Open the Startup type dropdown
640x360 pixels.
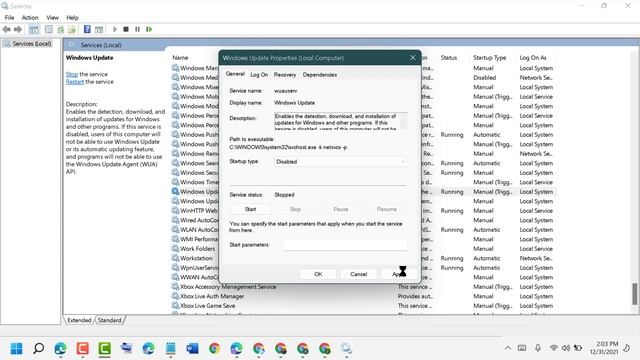tap(340, 162)
